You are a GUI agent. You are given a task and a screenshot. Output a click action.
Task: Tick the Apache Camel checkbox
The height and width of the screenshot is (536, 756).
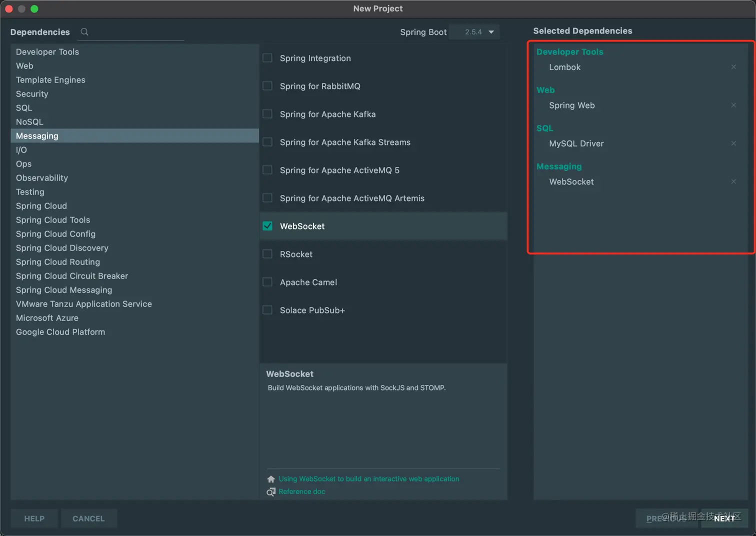(267, 282)
